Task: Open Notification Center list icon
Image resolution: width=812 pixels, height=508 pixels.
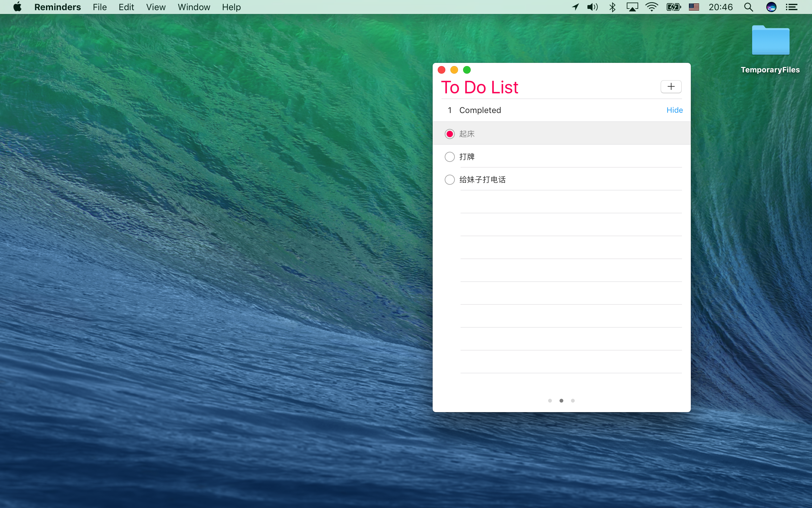Action: [791, 7]
